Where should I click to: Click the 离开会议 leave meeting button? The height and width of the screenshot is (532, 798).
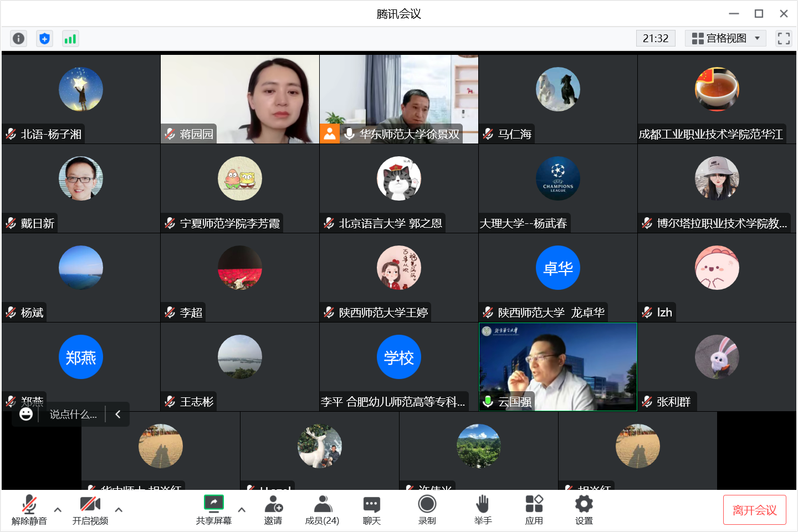(754, 510)
